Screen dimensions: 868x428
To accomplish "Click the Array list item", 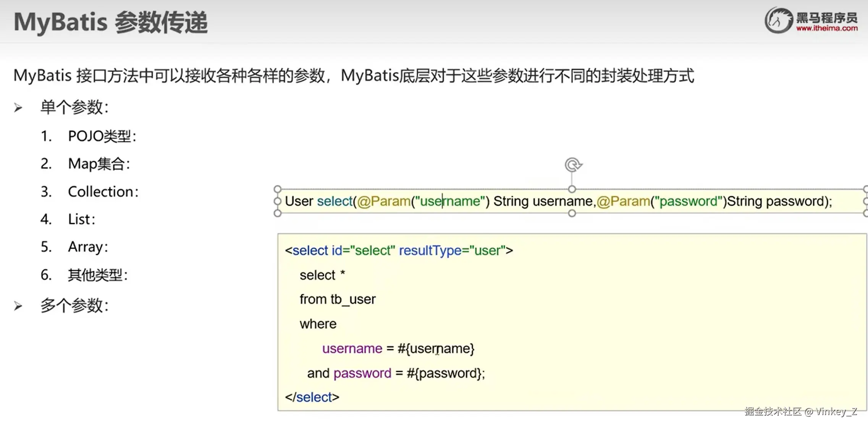I will [x=88, y=247].
